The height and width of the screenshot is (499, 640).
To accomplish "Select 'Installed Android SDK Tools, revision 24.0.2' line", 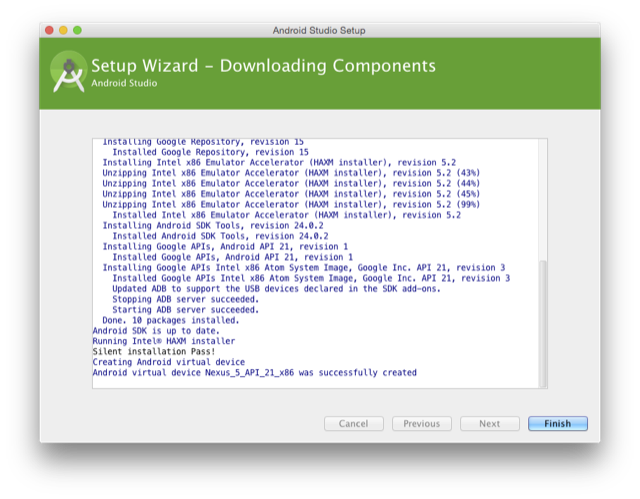I will pos(220,236).
